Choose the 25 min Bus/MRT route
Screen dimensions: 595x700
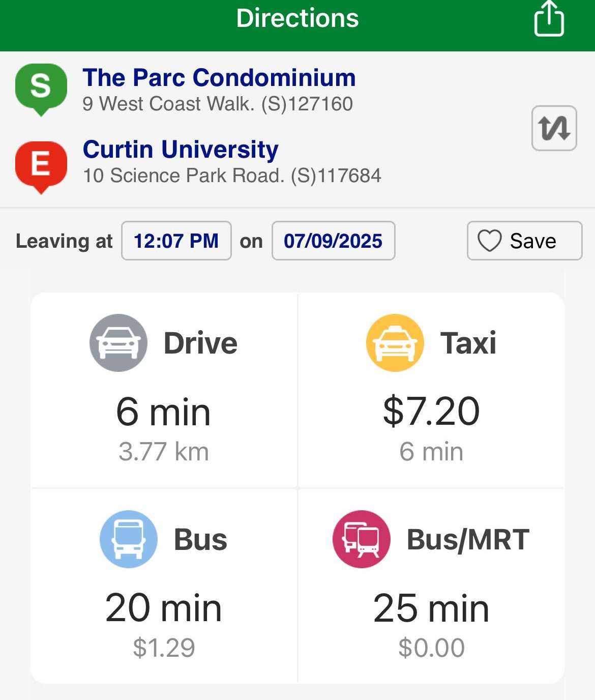tap(431, 608)
